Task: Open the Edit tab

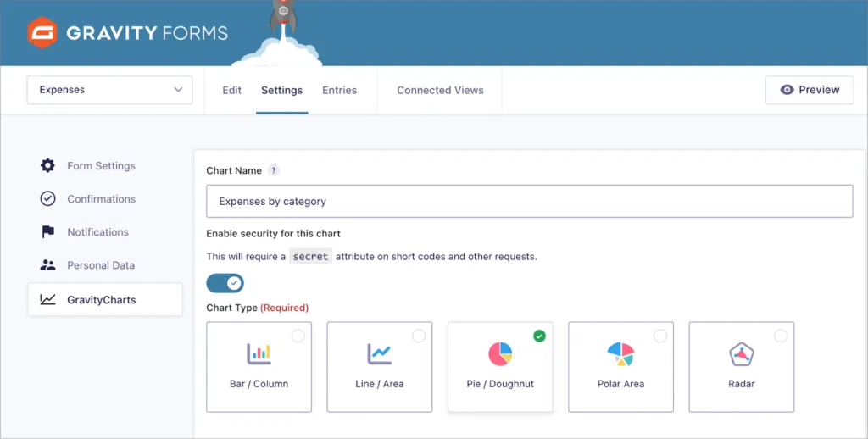Action: pos(231,90)
